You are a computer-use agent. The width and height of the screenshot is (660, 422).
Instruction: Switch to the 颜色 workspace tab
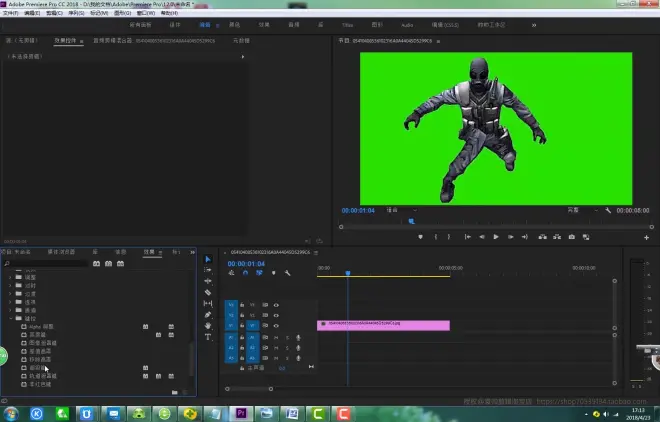234,25
